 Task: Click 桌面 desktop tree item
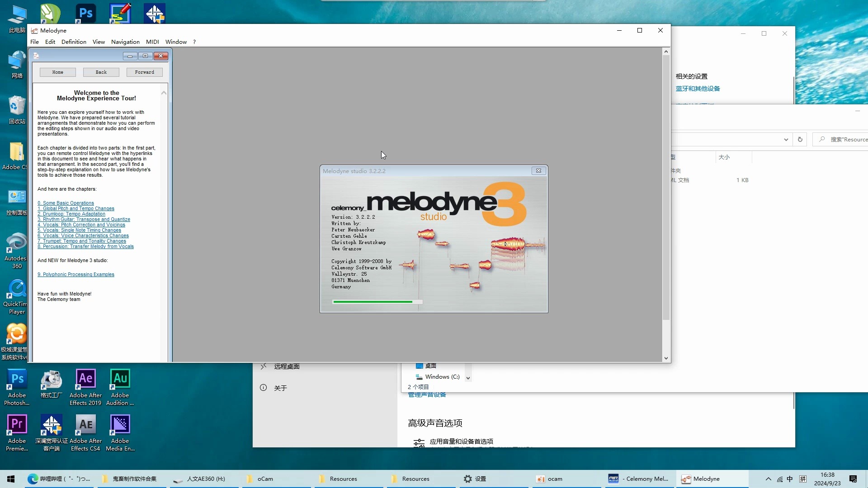point(430,365)
